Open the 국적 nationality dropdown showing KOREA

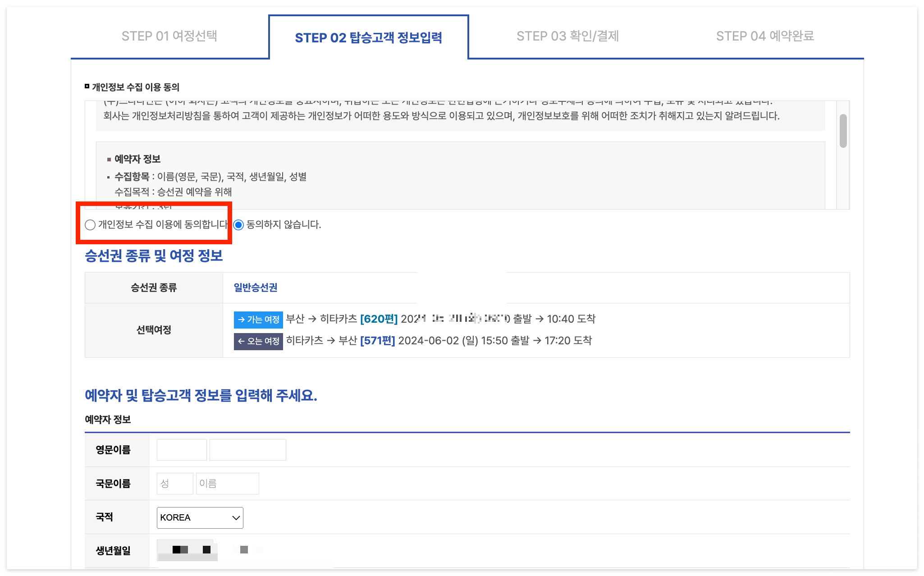[x=200, y=517]
